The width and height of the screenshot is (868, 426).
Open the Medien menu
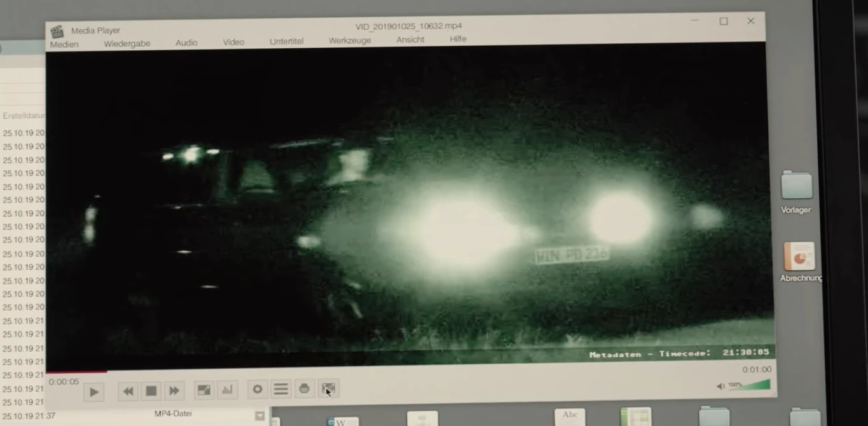point(64,45)
